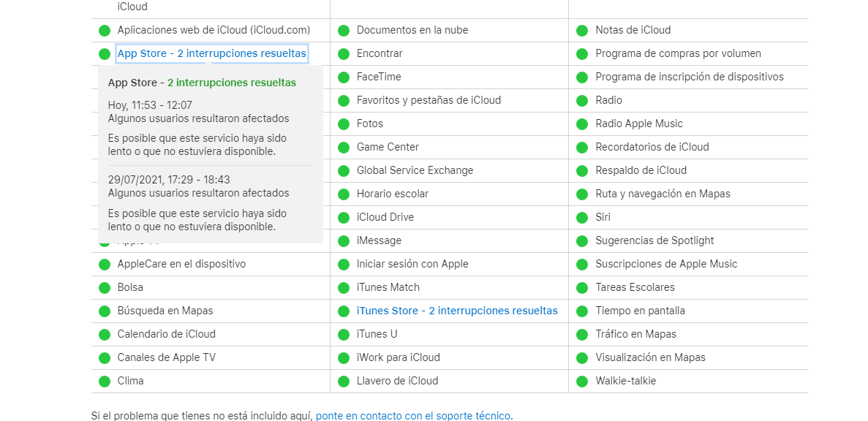Select the iMessage service name
Image resolution: width=868 pixels, height=421 pixels.
(x=380, y=240)
